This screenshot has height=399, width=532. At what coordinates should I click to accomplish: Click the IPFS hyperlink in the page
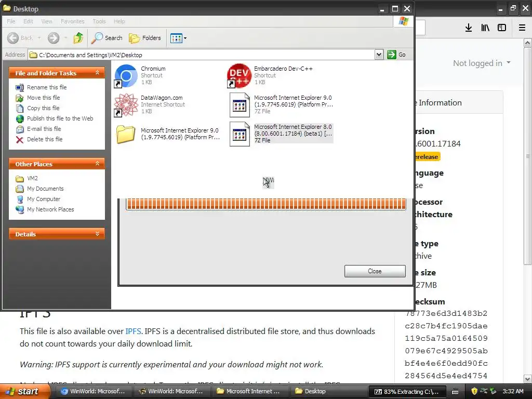coord(133,331)
